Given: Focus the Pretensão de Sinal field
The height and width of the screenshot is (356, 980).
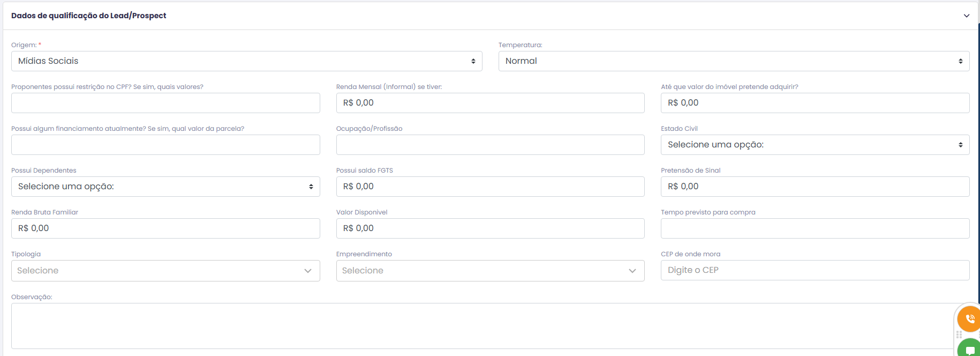Looking at the screenshot, I should (815, 187).
